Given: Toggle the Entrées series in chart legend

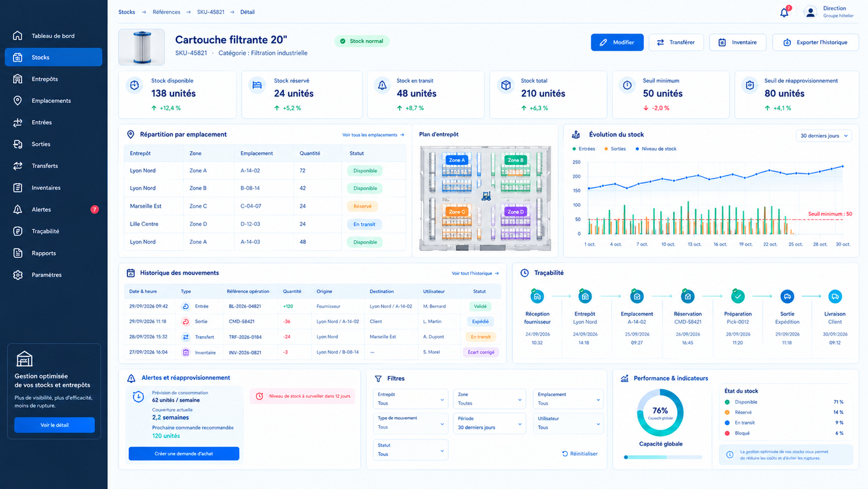Looking at the screenshot, I should point(584,149).
